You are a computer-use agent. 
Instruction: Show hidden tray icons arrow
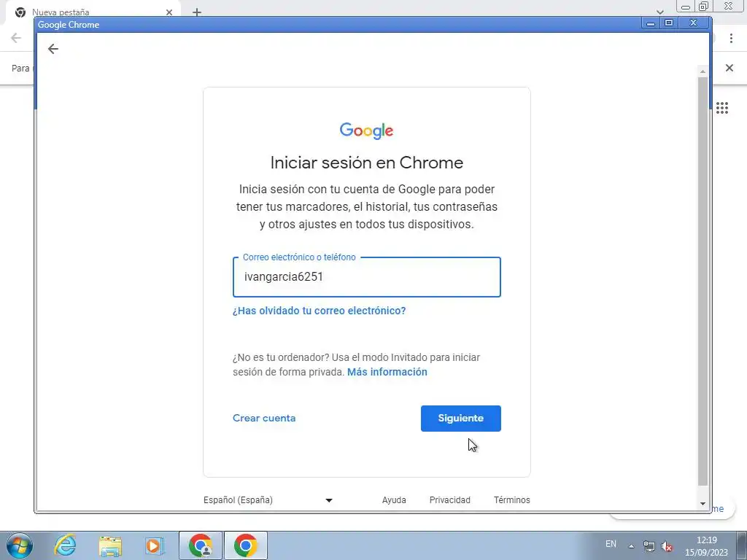click(631, 546)
